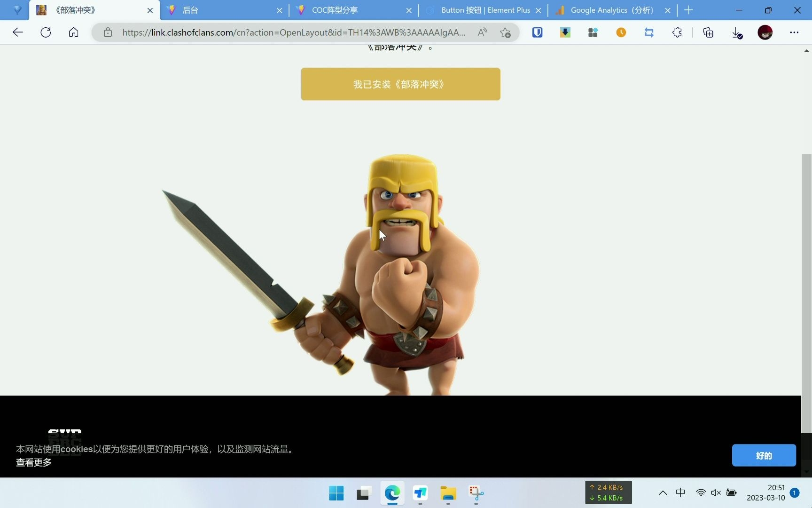Open the tab actions menu icon

pyautogui.click(x=17, y=10)
